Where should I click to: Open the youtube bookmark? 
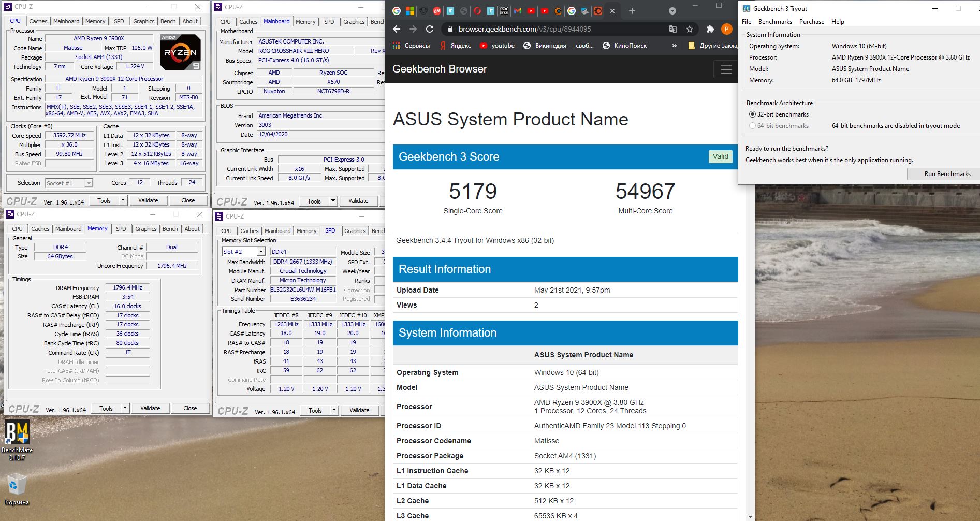click(497, 46)
